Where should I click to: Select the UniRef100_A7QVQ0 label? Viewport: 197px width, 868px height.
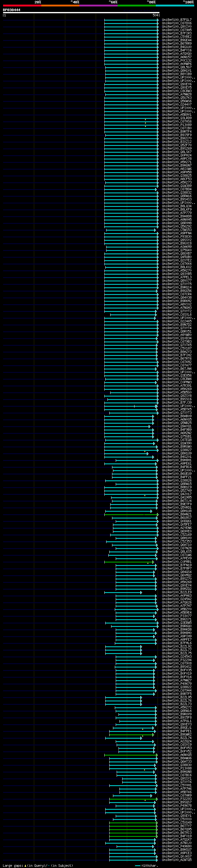(x=177, y=54)
